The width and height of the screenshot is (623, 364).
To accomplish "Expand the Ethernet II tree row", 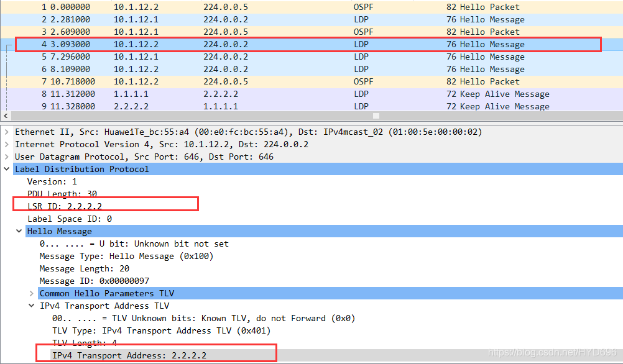I will click(6, 132).
